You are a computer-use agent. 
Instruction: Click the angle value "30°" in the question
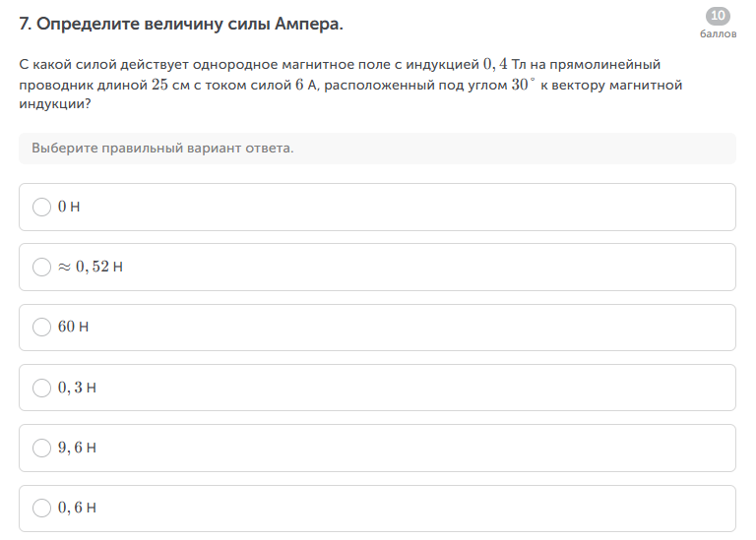pyautogui.click(x=523, y=85)
